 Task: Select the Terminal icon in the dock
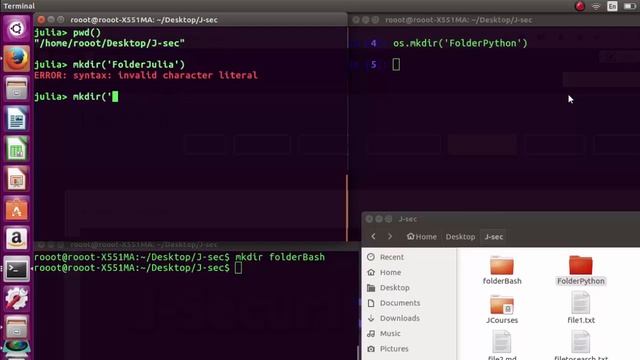coord(16,269)
